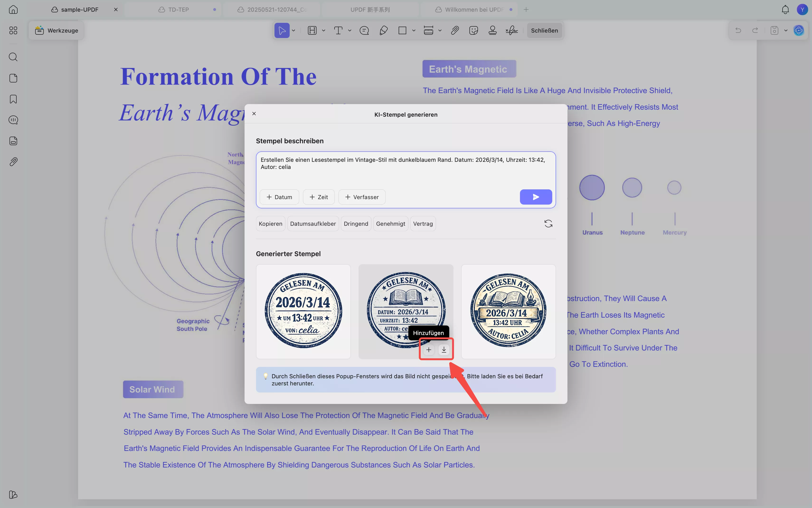Image resolution: width=812 pixels, height=508 pixels.
Task: Click the Schließen button
Action: (x=544, y=31)
